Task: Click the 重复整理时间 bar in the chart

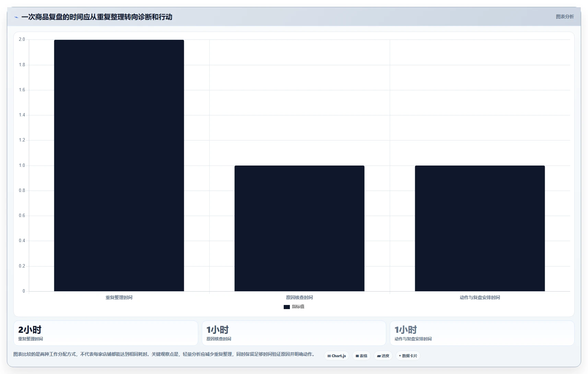Action: click(119, 166)
